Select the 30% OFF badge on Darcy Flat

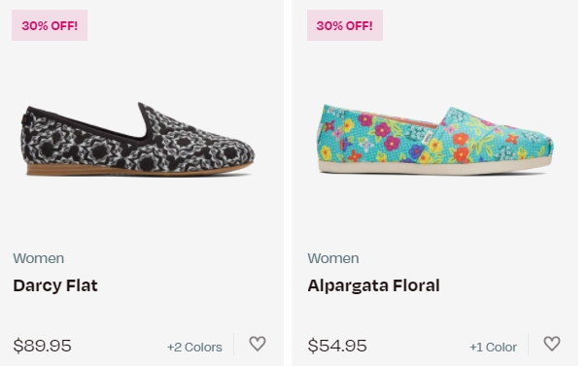pos(50,25)
